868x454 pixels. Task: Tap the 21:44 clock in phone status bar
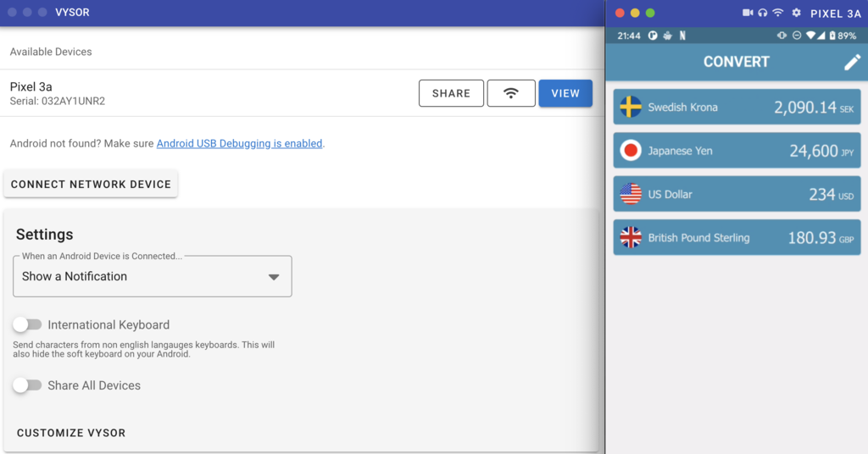[629, 36]
